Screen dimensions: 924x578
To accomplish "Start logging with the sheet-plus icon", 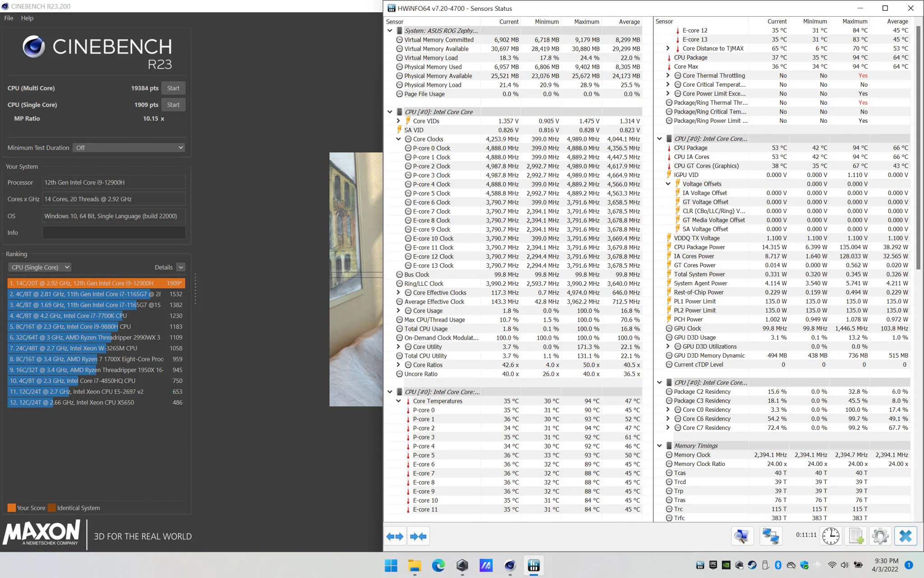I will click(x=856, y=536).
